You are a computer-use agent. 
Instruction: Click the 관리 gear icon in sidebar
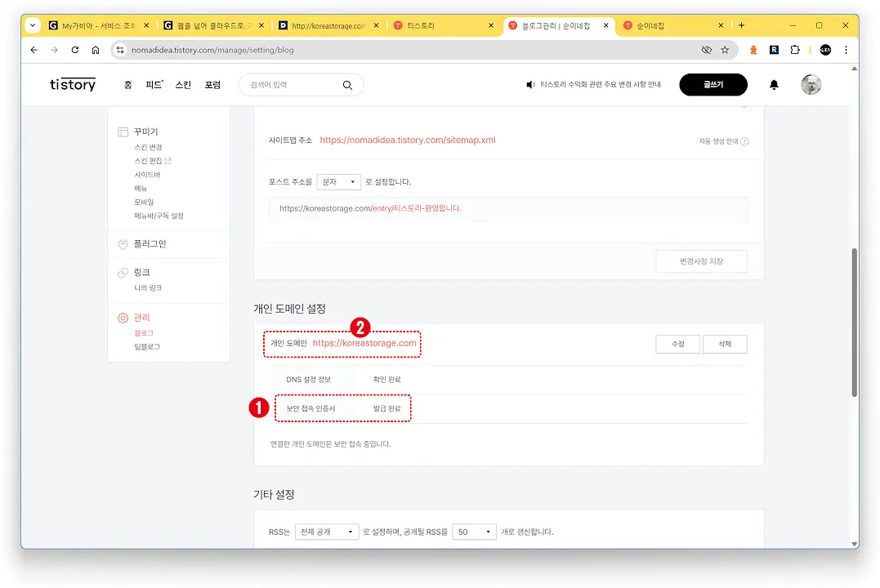(x=123, y=317)
